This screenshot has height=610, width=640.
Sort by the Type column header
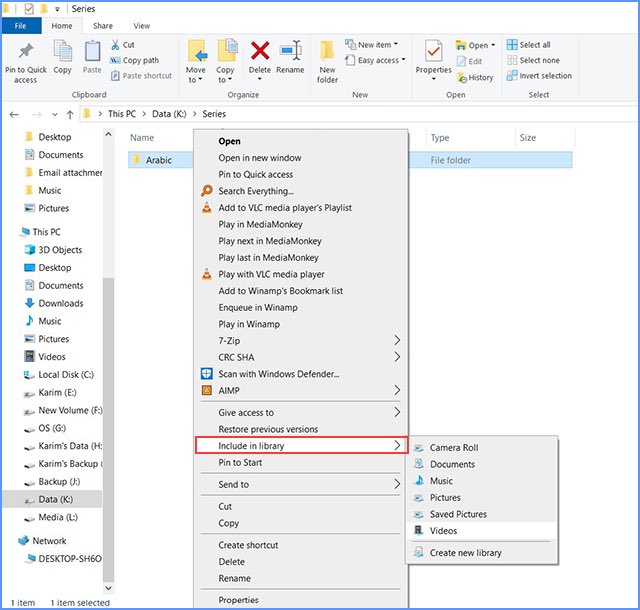click(x=440, y=138)
